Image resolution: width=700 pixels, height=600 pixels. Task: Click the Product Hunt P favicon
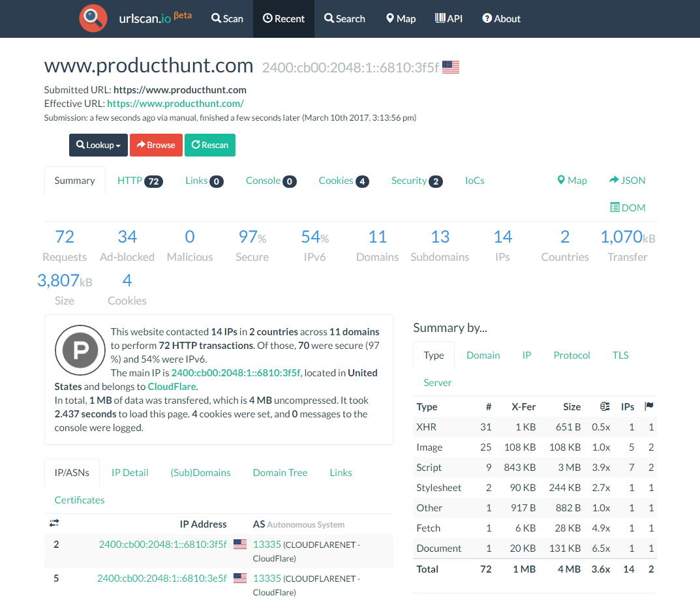tap(80, 350)
